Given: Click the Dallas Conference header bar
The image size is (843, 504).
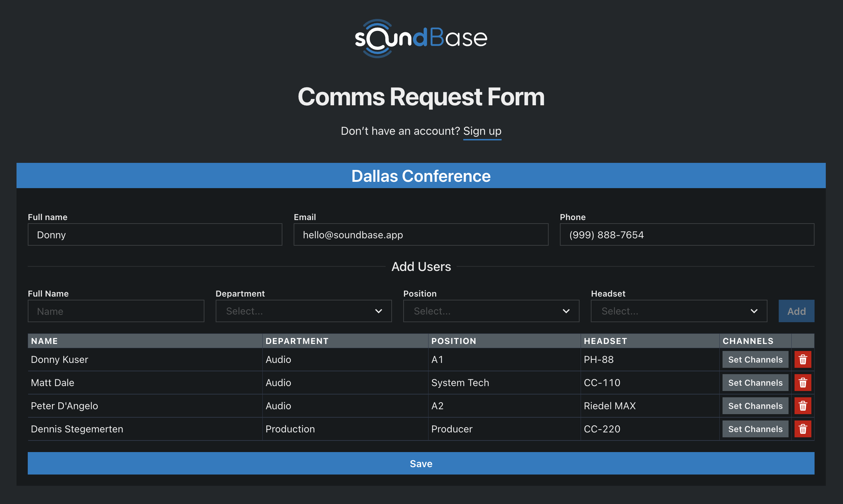Looking at the screenshot, I should point(421,175).
